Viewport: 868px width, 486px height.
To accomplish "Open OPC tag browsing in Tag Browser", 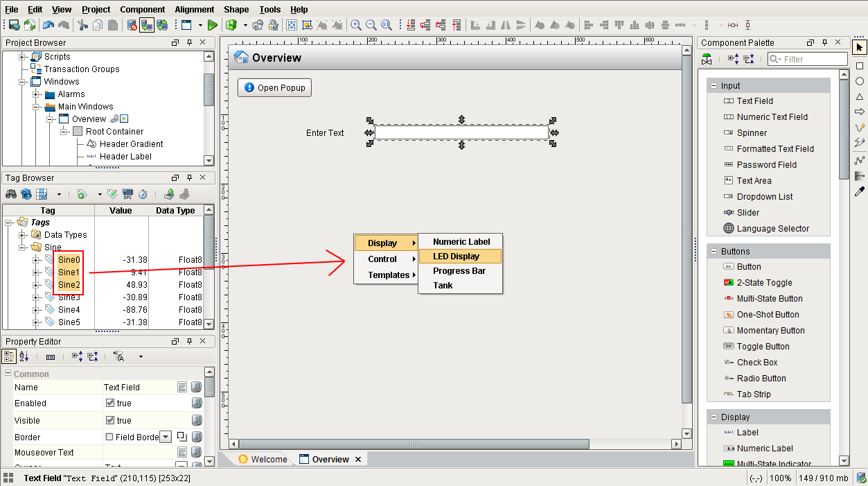I will click(128, 194).
